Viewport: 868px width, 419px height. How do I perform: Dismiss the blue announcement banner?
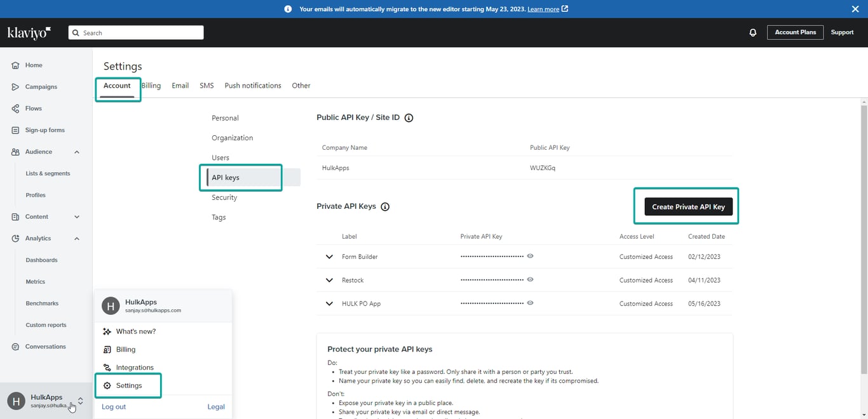point(855,9)
